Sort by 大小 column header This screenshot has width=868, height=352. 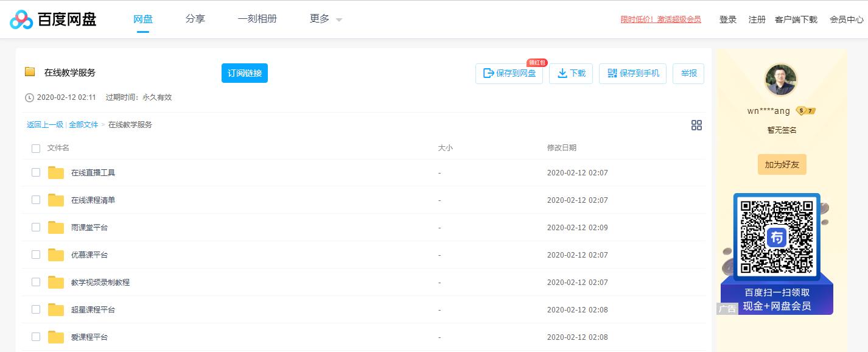[446, 148]
